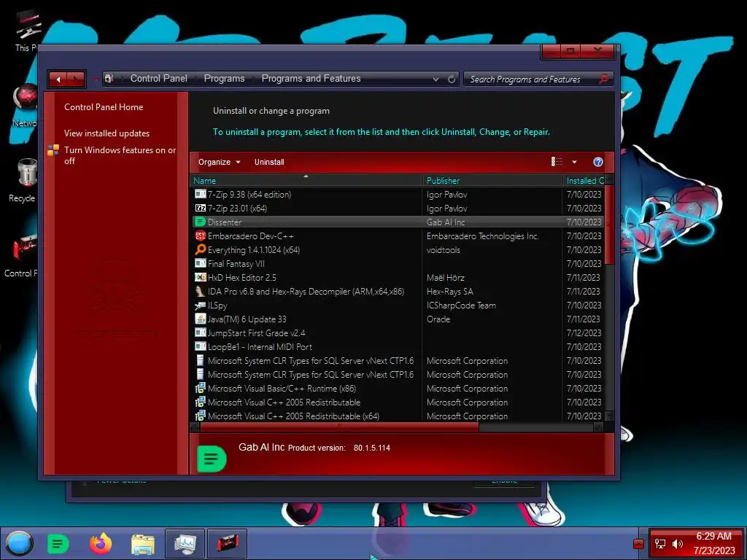Viewport: 747px width, 560px height.
Task: Click publisher ICSharpCode Team
Action: [461, 306]
